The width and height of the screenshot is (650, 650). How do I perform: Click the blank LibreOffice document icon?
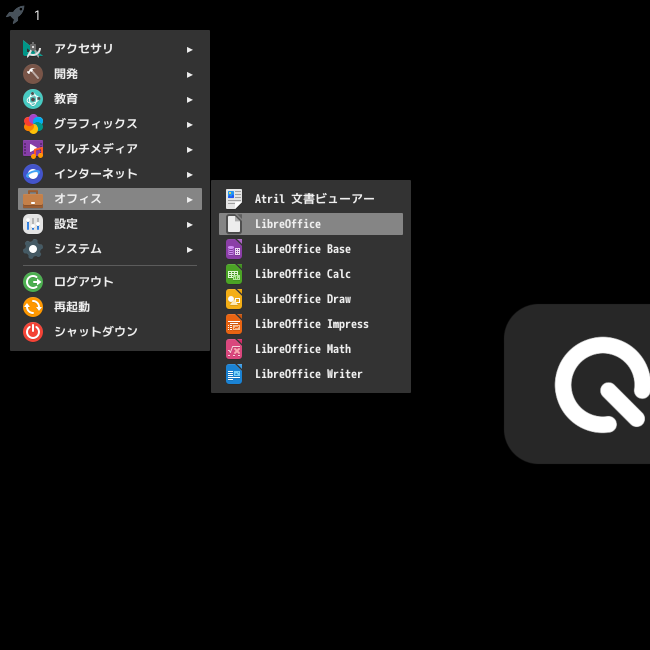(234, 224)
